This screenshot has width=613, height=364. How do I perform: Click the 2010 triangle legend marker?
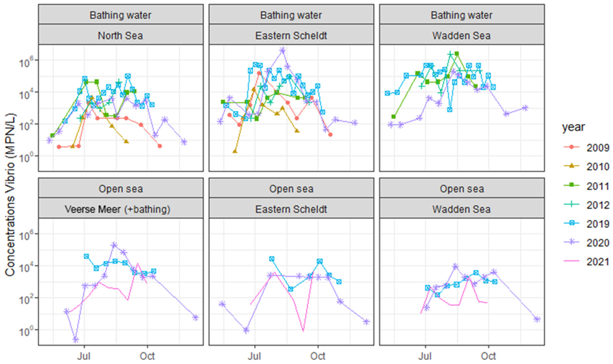pos(571,166)
